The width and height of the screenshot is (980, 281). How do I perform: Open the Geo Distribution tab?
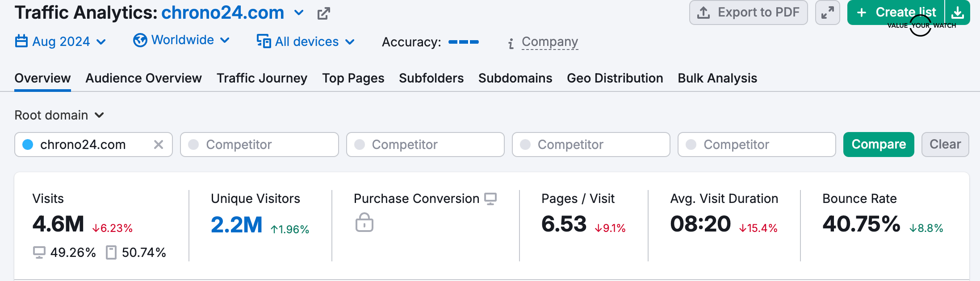click(x=615, y=78)
